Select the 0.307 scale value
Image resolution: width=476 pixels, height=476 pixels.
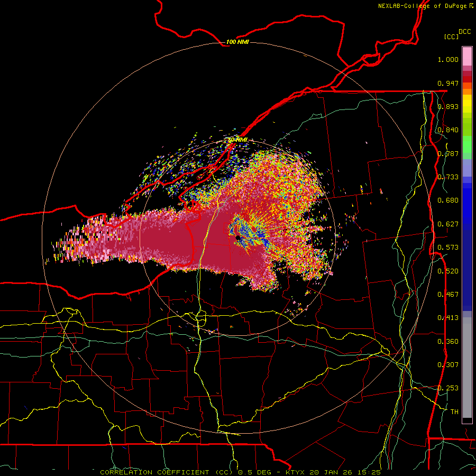click(448, 365)
